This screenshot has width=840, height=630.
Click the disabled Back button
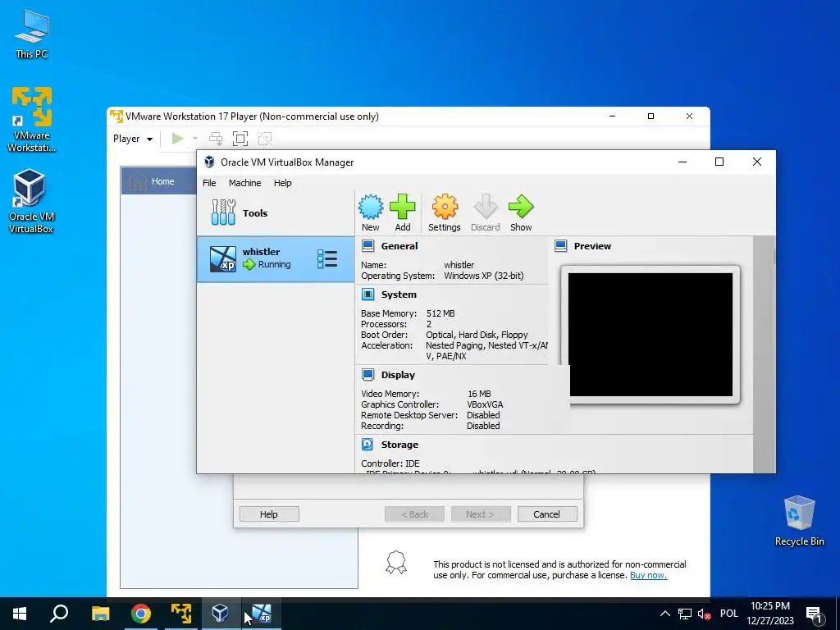414,514
